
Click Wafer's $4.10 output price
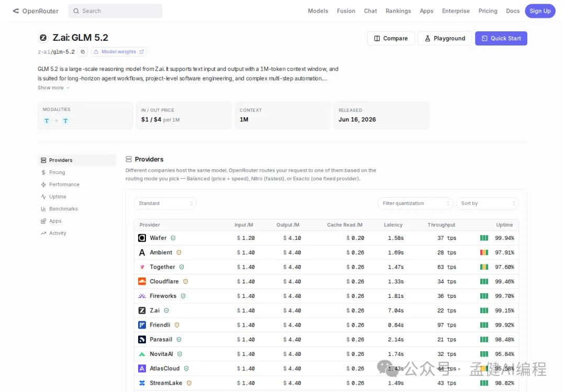[x=292, y=238]
